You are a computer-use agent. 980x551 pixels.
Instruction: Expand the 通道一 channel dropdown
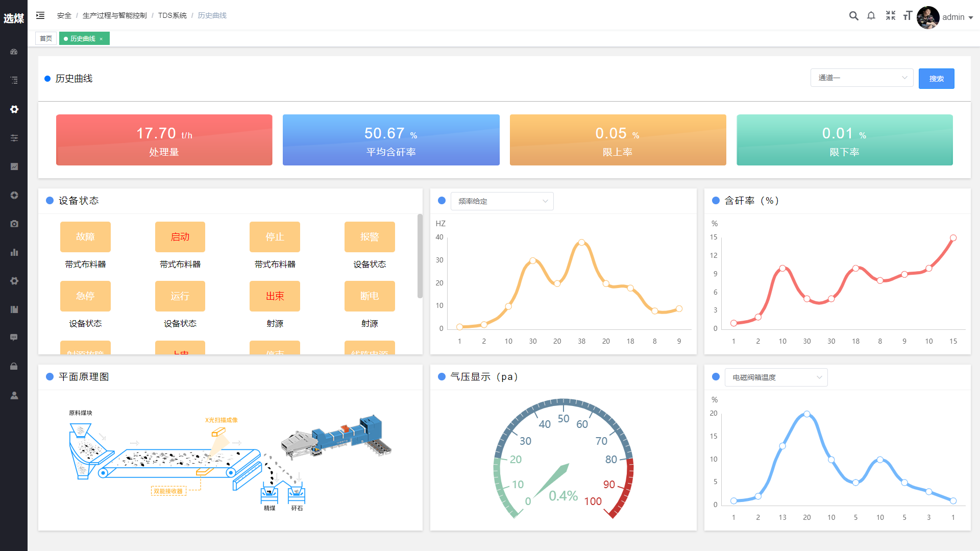pos(862,78)
